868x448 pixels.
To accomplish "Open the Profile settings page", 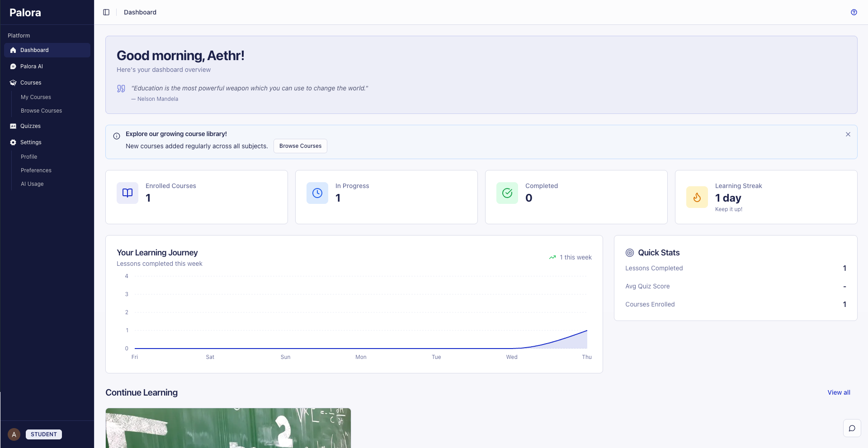I will (x=29, y=157).
